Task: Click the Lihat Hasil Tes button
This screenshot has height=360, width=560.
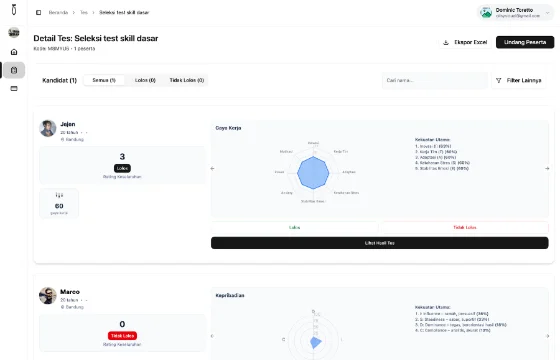Action: tap(380, 243)
